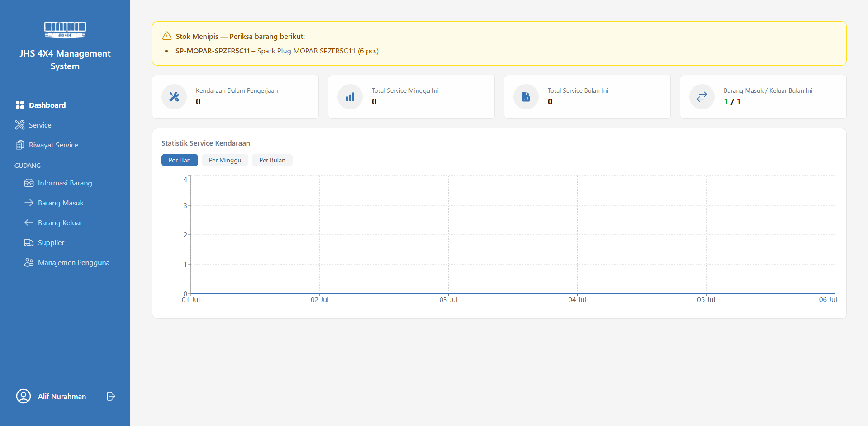This screenshot has height=426, width=868.
Task: Click the Riwayat Service clipboard icon
Action: click(20, 145)
